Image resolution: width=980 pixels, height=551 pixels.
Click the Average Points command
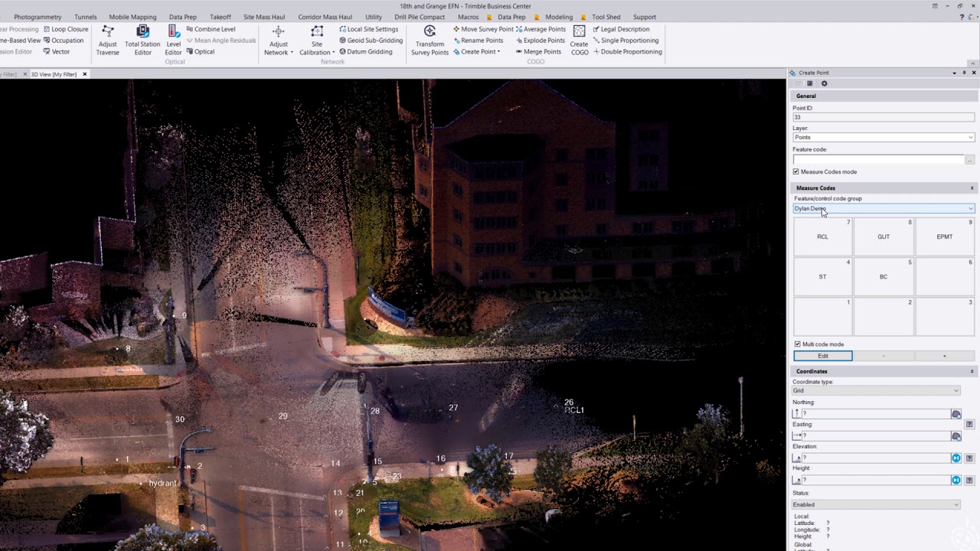[x=541, y=29]
